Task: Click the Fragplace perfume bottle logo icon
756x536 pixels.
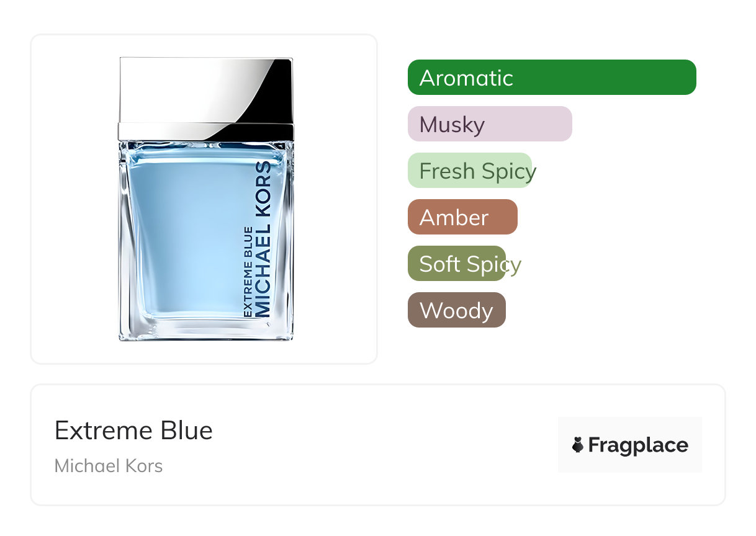Action: (x=578, y=445)
